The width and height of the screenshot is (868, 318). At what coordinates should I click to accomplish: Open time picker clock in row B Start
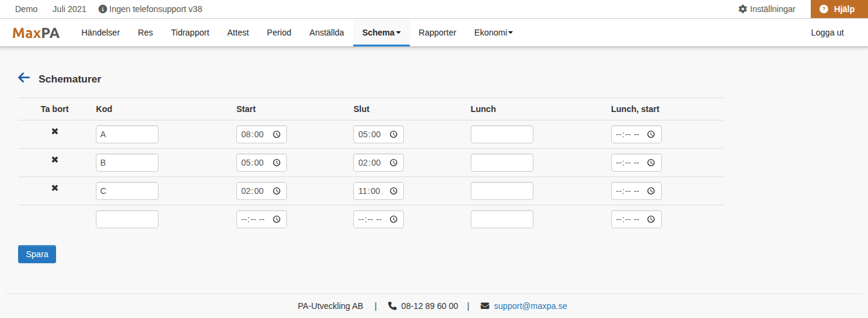277,163
